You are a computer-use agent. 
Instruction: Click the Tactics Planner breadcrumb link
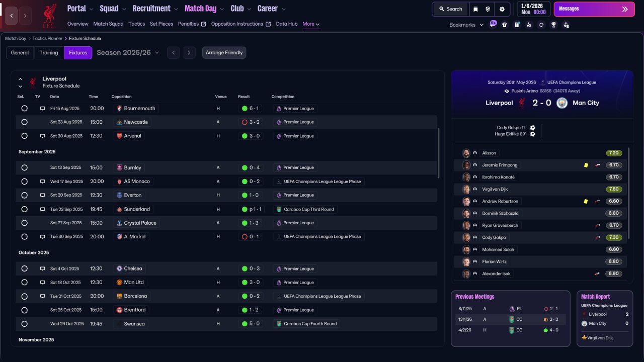47,38
